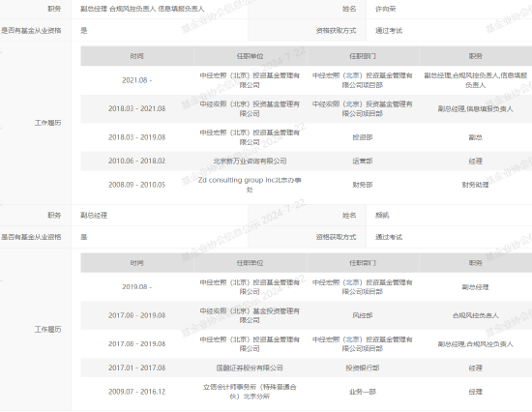Screen dimensions: 532x412
Task: Click employer cell in 风控部 row
Action: 250,315
